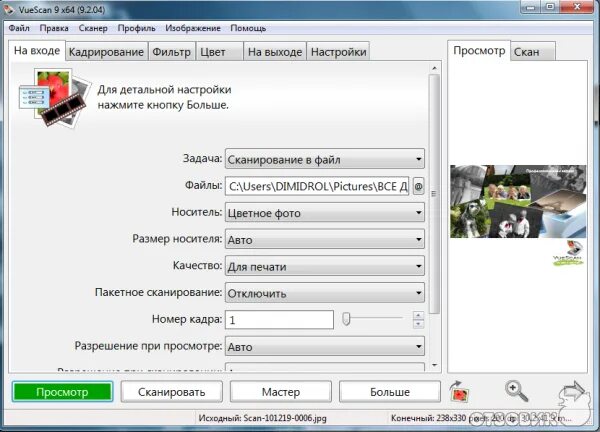Open the Правка menu
Screen dimensions: 600x432
[x=54, y=28]
